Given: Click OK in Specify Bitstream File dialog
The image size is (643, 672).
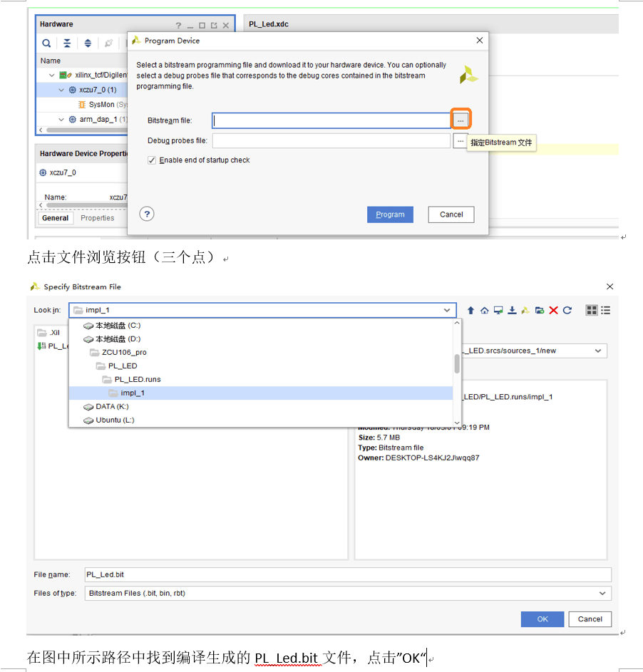Looking at the screenshot, I should [542, 619].
